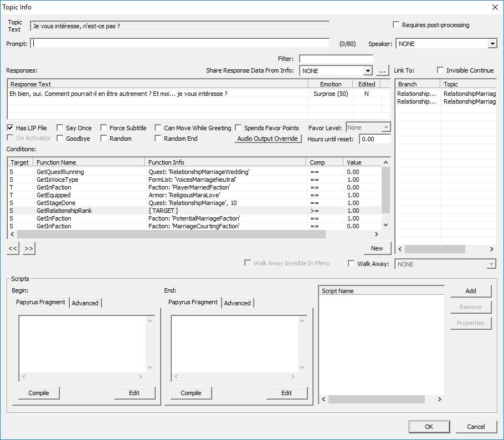Toggle Requires post-processing checkbox
The width and height of the screenshot is (504, 440).
point(396,25)
